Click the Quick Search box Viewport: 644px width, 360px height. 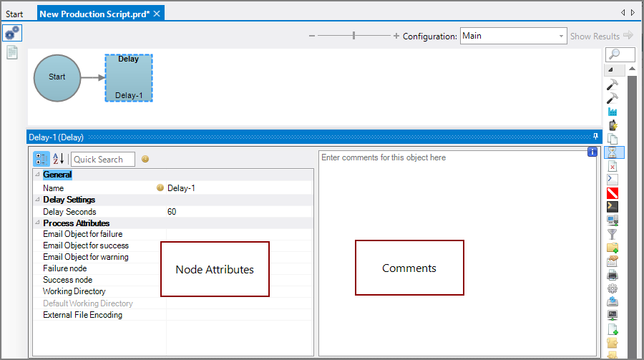coord(103,160)
